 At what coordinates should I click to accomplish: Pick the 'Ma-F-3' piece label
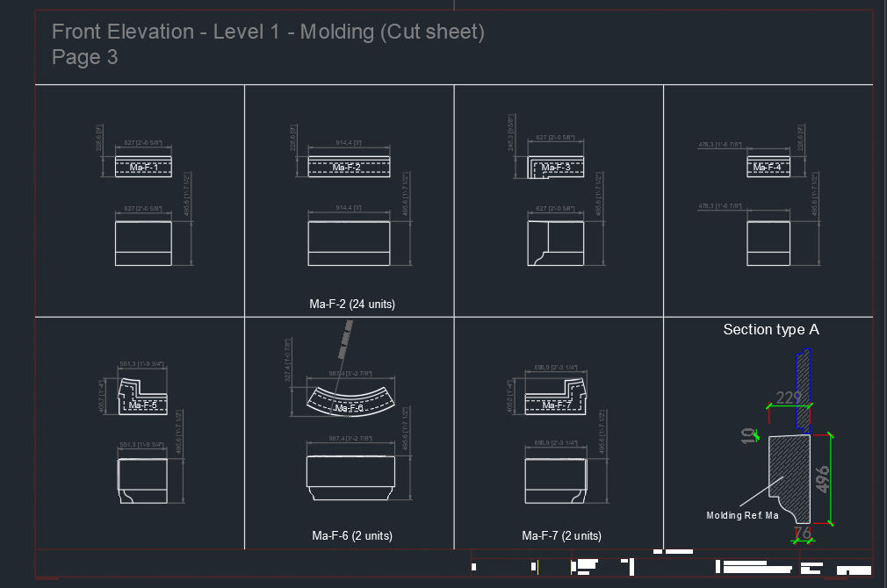tap(556, 168)
